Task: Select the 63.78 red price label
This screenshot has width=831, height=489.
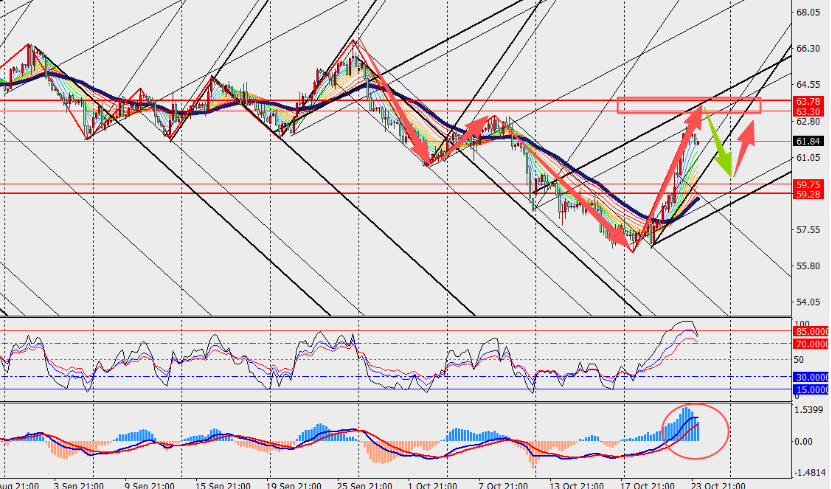Action: click(x=808, y=101)
